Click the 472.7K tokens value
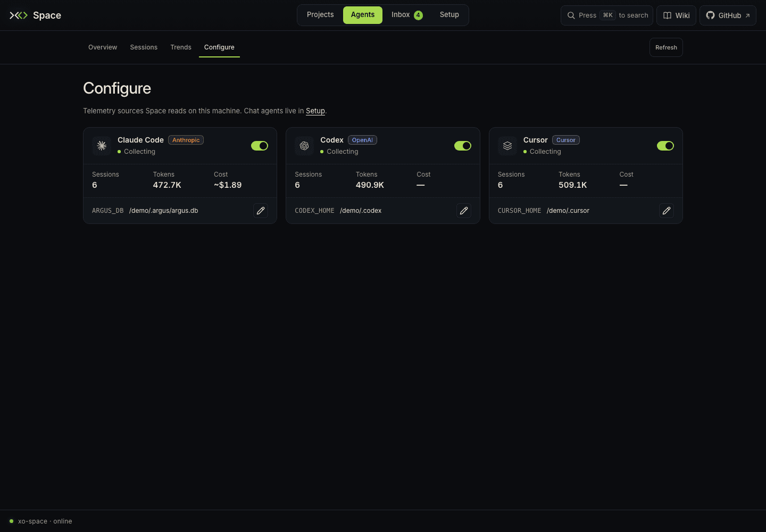This screenshot has width=766, height=532. tap(167, 185)
